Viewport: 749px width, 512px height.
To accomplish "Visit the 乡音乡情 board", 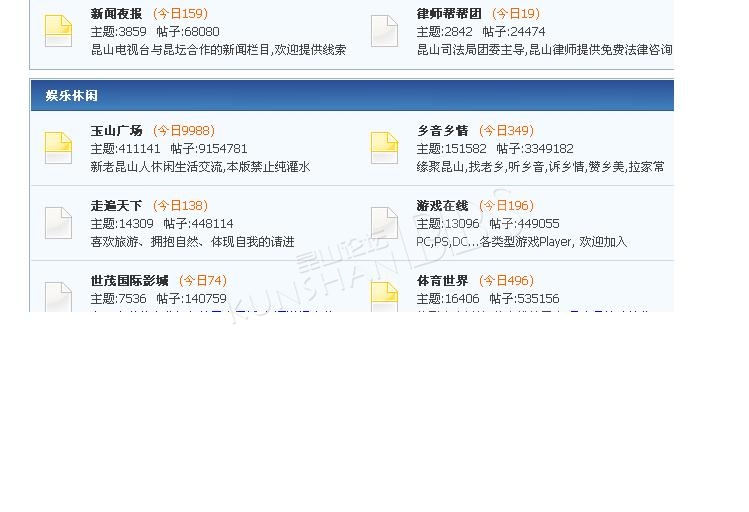I will coord(442,131).
